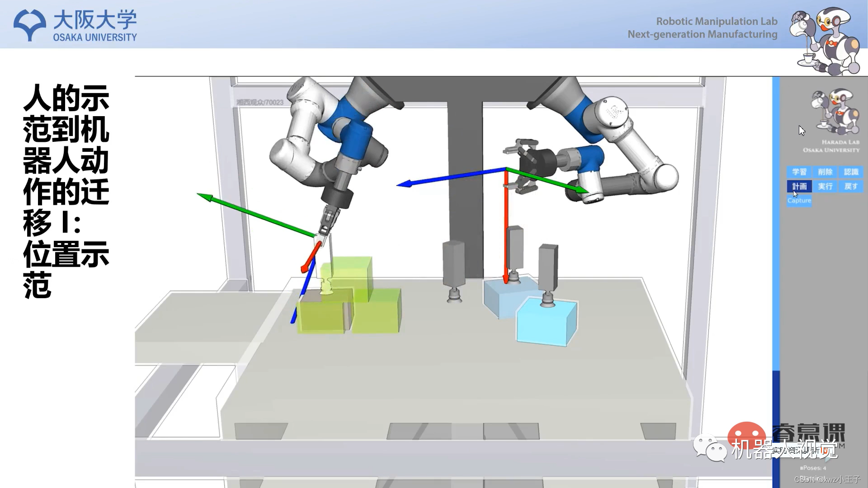Click the 認識 (recognize) button

851,172
